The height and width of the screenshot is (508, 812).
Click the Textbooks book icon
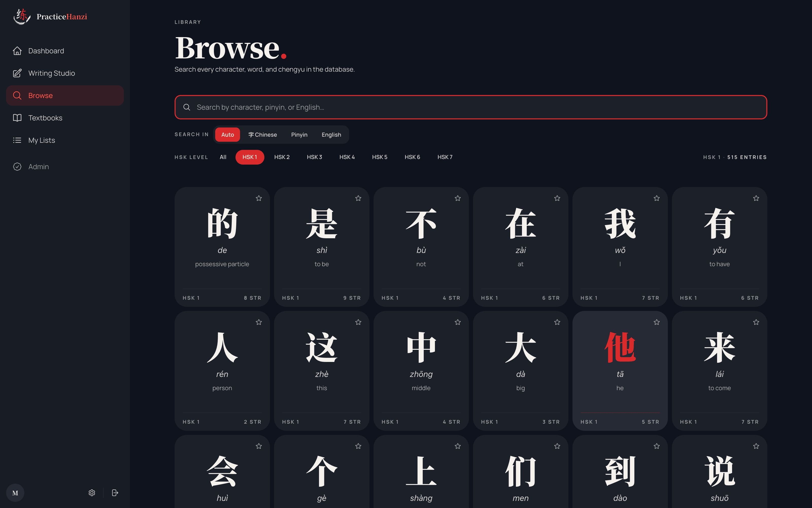coord(17,118)
